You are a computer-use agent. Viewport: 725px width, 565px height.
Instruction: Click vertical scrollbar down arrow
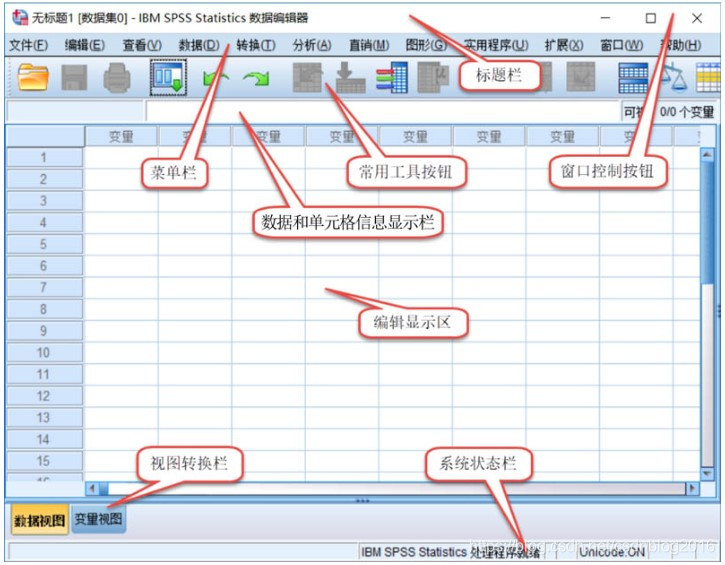pyautogui.click(x=707, y=473)
